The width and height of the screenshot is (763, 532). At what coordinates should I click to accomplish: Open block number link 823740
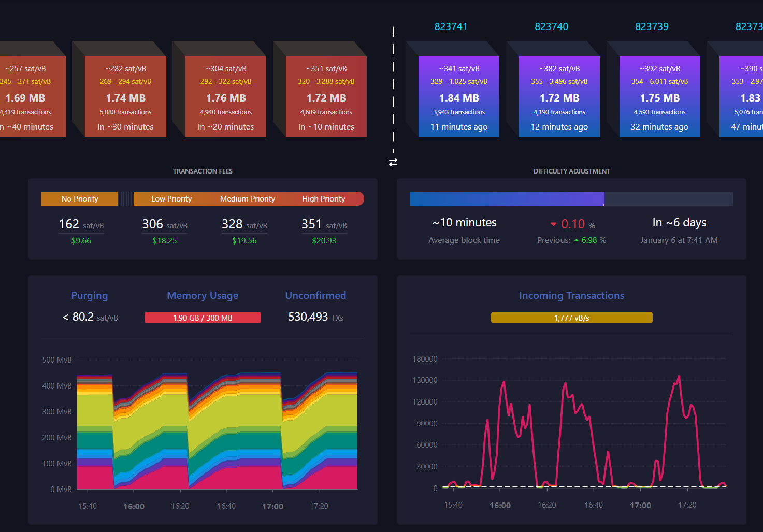coord(551,26)
